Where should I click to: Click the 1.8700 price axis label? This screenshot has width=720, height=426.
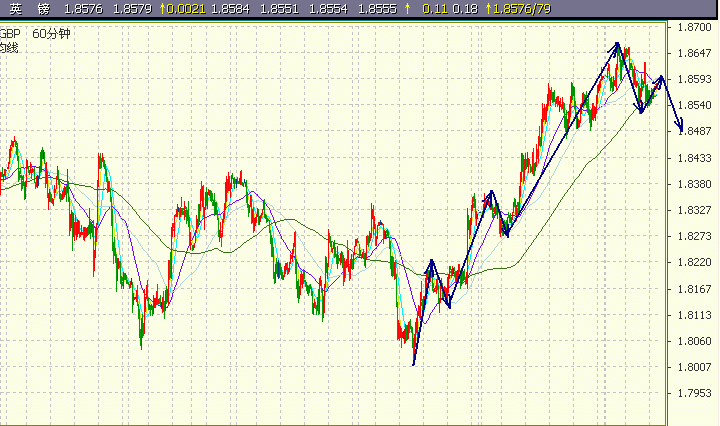pyautogui.click(x=694, y=28)
